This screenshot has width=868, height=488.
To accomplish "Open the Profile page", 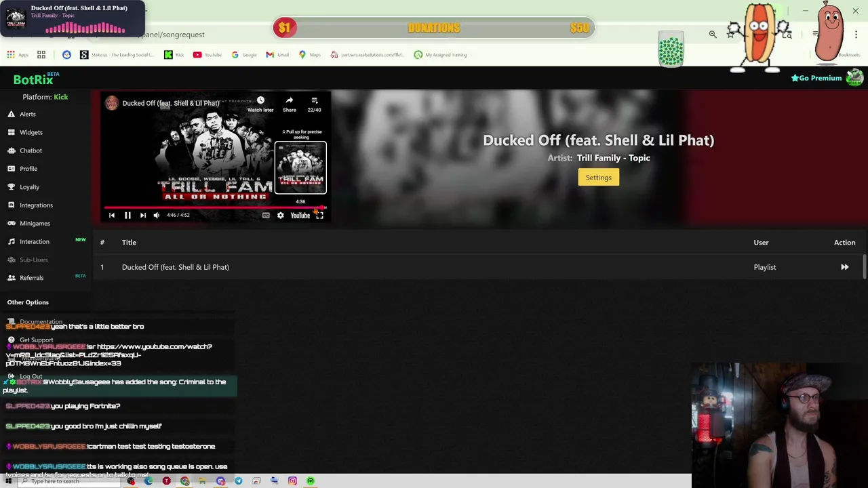I will (x=28, y=169).
